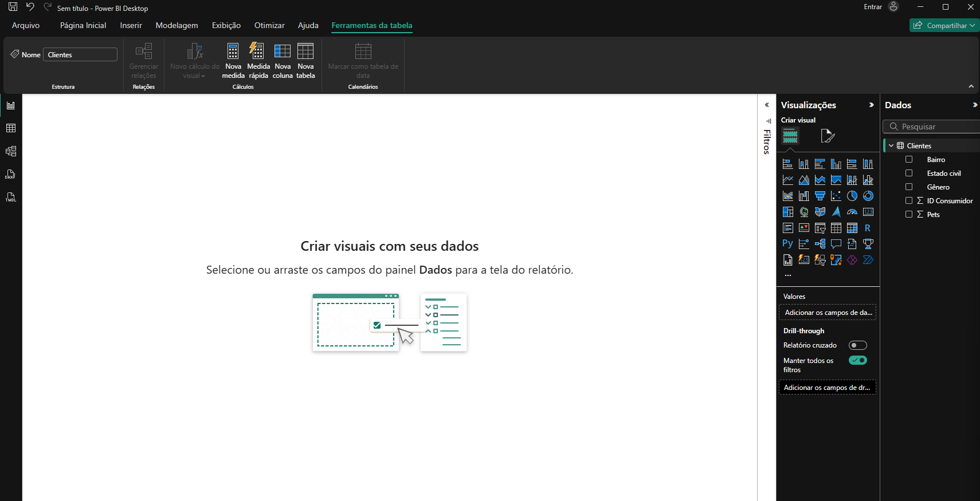Choose the Python visual
Viewport: 980px width, 501px height.
(x=788, y=244)
